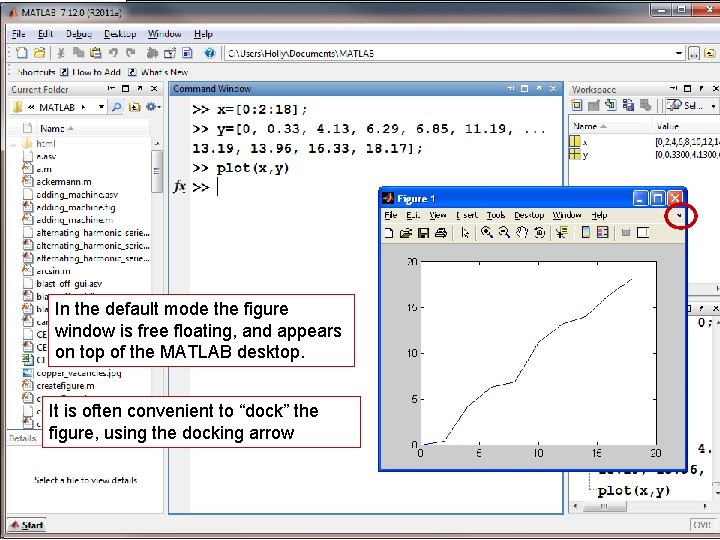
Task: Open Tools menu in Figure 1
Action: point(496,215)
